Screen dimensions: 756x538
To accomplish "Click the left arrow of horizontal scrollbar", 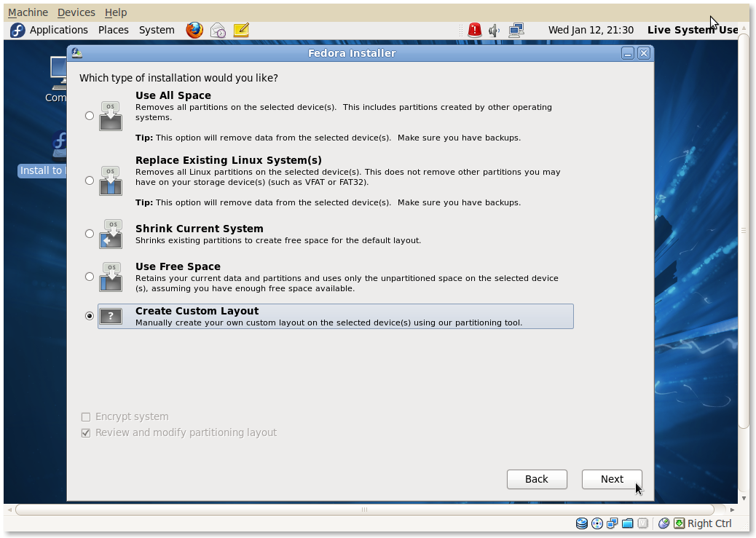I will pyautogui.click(x=9, y=510).
